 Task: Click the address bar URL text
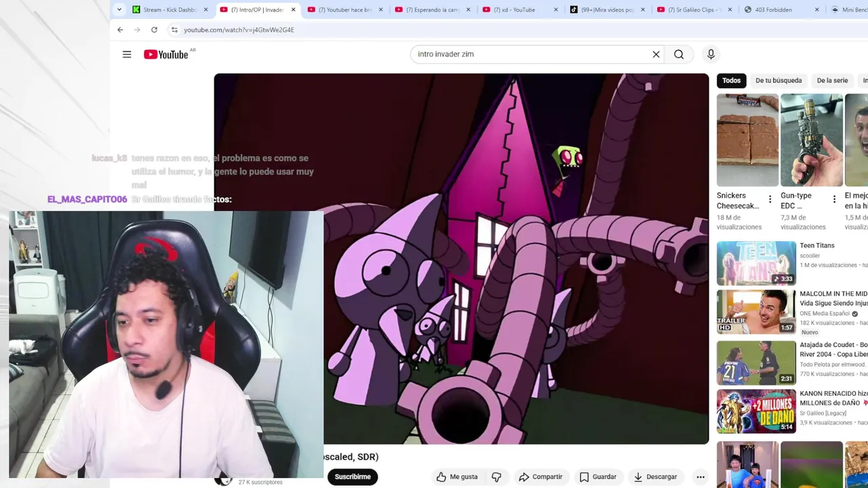(x=239, y=30)
